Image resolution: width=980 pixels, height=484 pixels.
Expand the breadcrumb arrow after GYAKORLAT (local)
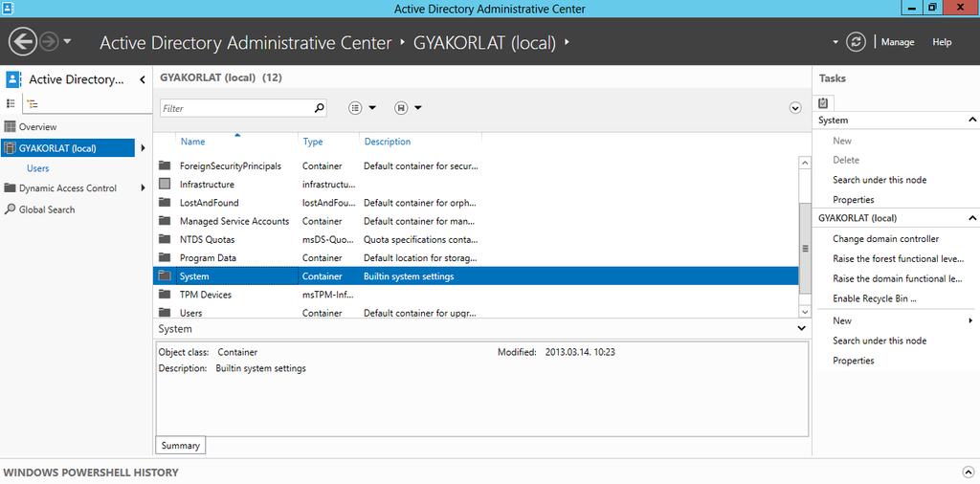click(x=567, y=42)
